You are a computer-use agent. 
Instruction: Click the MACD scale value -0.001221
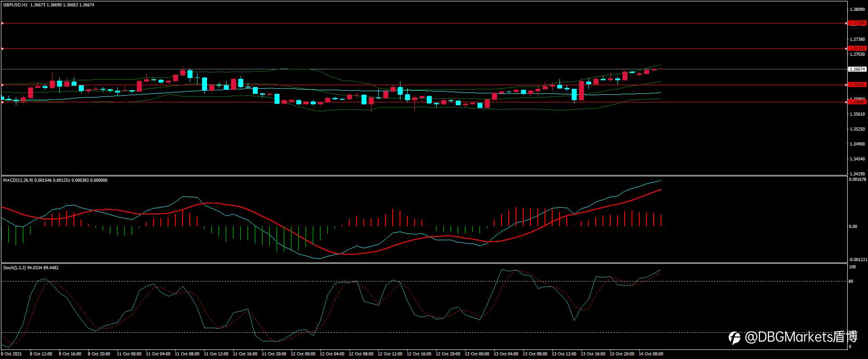[x=857, y=260]
